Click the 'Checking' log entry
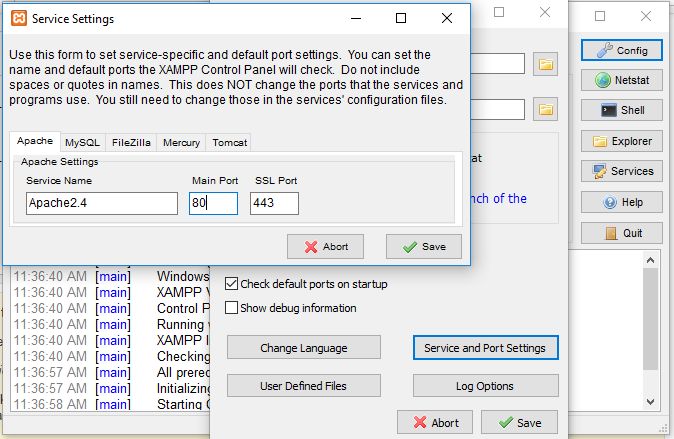This screenshot has height=439, width=674. 111,356
